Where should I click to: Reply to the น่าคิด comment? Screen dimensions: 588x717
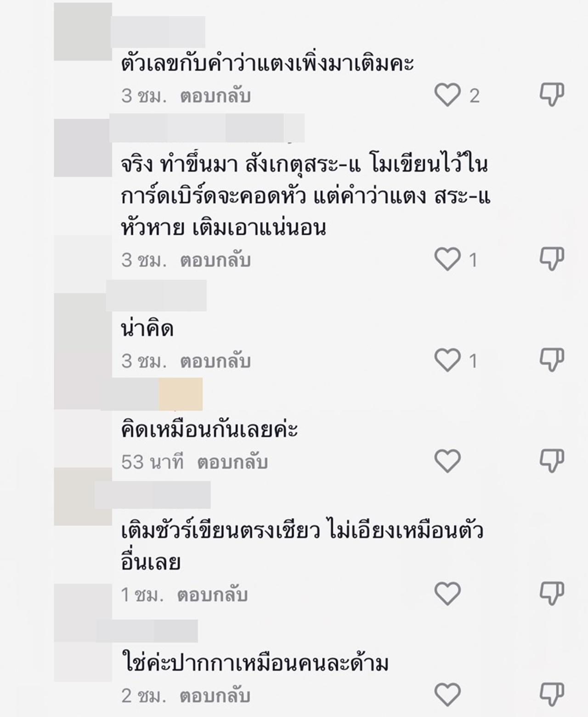215,361
